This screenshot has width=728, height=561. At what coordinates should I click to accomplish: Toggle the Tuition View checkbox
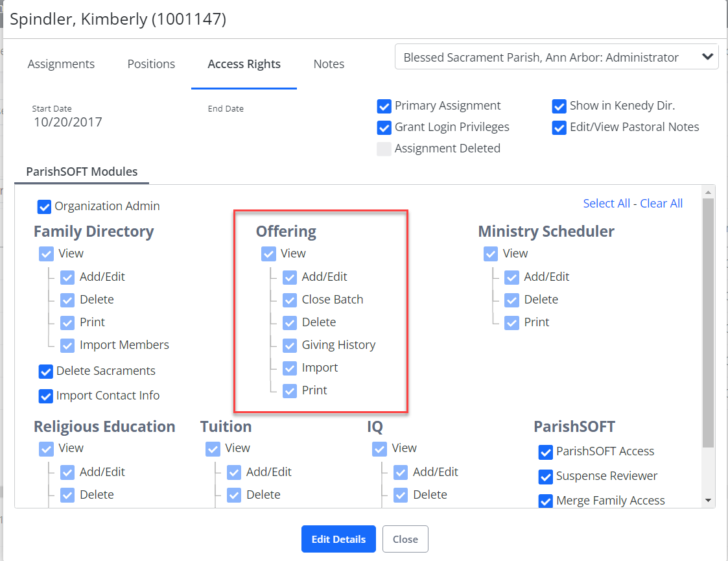213,449
